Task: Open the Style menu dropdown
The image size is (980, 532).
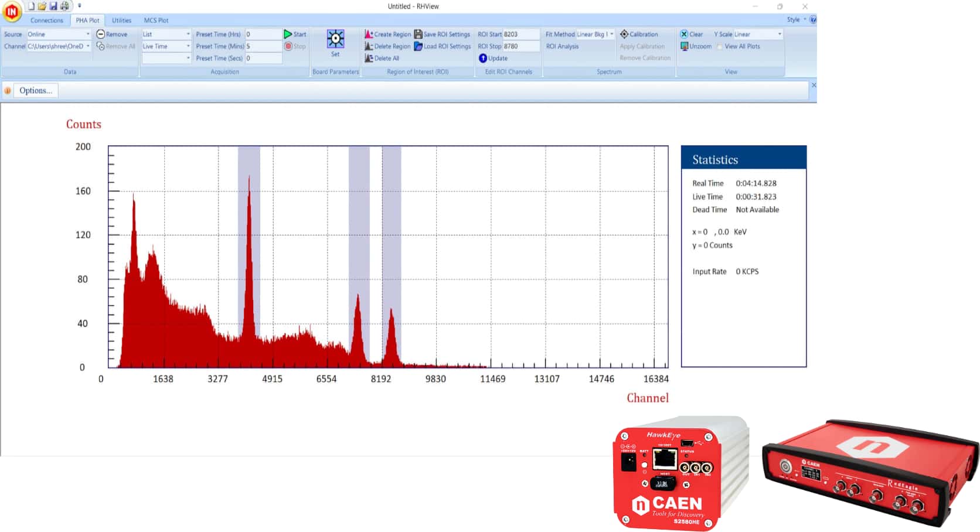Action: click(x=797, y=19)
